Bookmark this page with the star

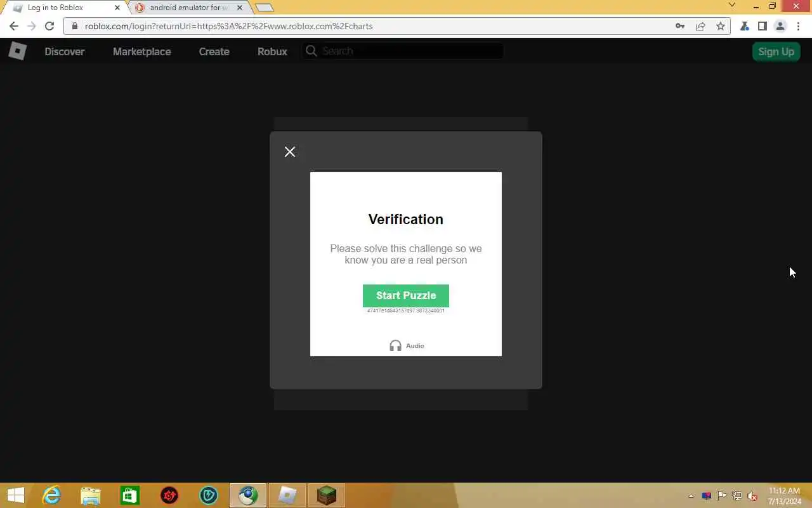pyautogui.click(x=721, y=26)
